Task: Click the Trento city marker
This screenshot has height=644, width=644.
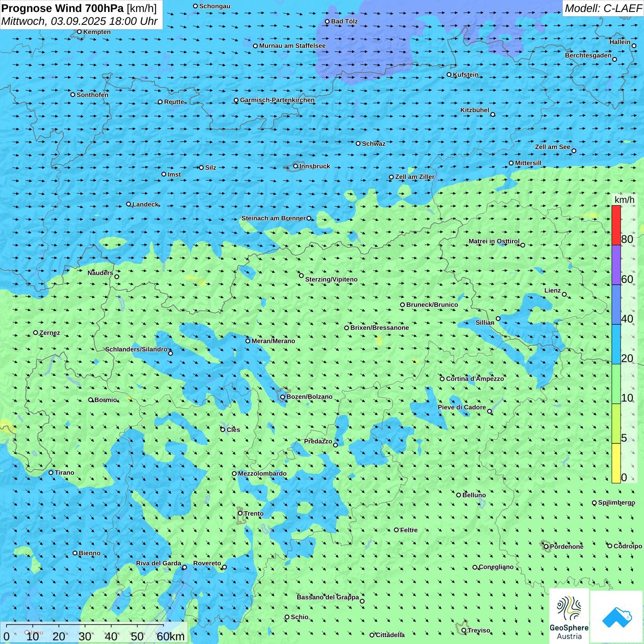Action: click(240, 513)
